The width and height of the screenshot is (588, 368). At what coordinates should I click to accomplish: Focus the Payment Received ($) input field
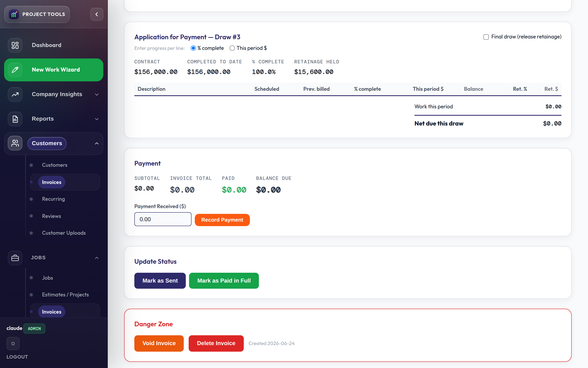point(163,219)
